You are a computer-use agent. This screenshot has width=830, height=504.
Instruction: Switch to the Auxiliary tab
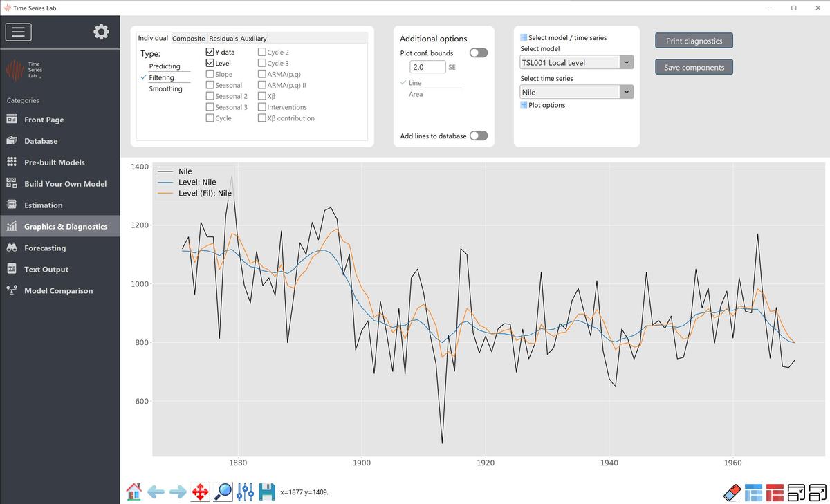pos(253,39)
